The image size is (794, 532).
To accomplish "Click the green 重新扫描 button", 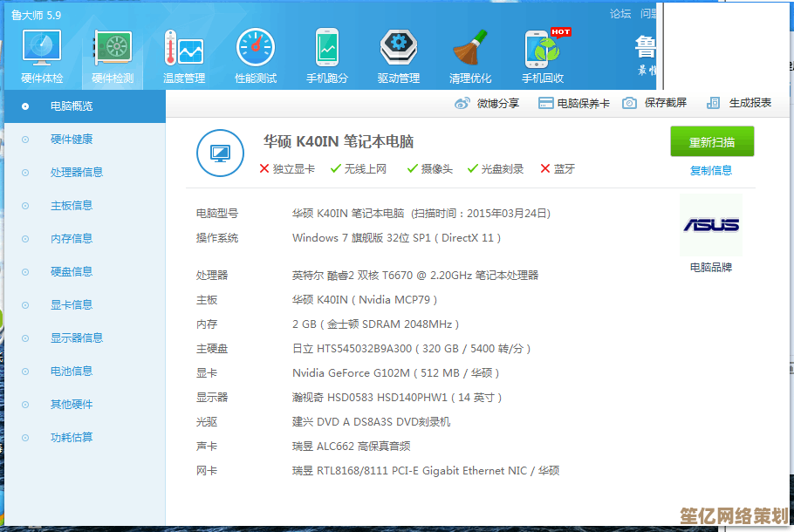I will coord(712,141).
